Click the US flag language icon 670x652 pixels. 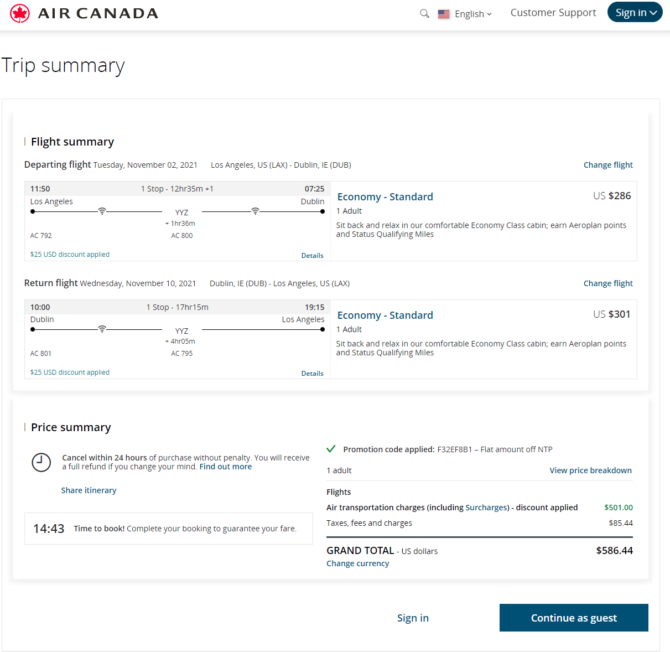444,14
